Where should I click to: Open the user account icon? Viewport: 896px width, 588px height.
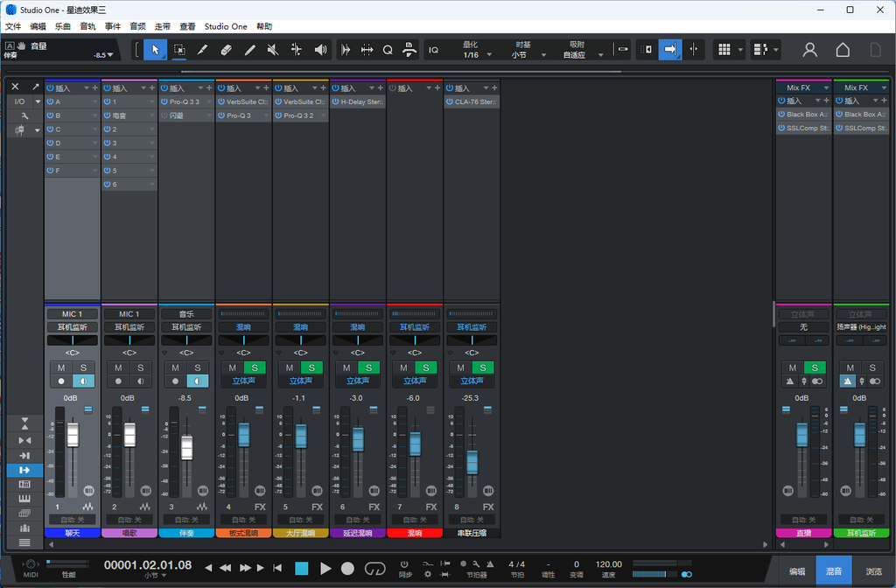point(809,50)
